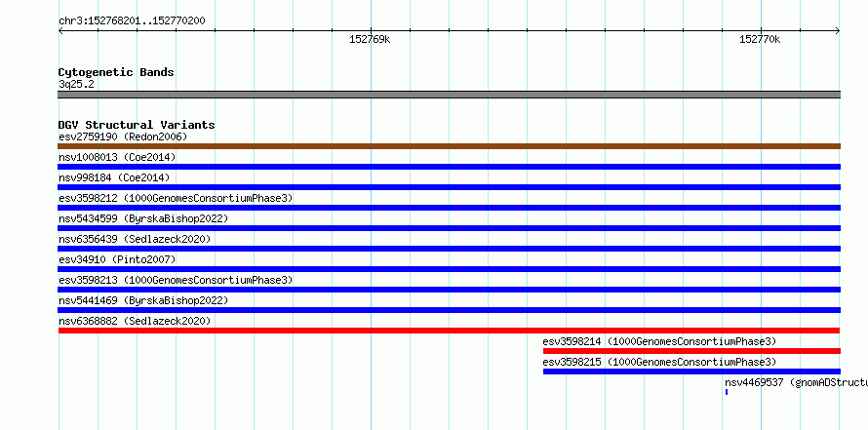This screenshot has height=430, width=868.
Task: Select the 3q25.2 band label
Action: 76,84
